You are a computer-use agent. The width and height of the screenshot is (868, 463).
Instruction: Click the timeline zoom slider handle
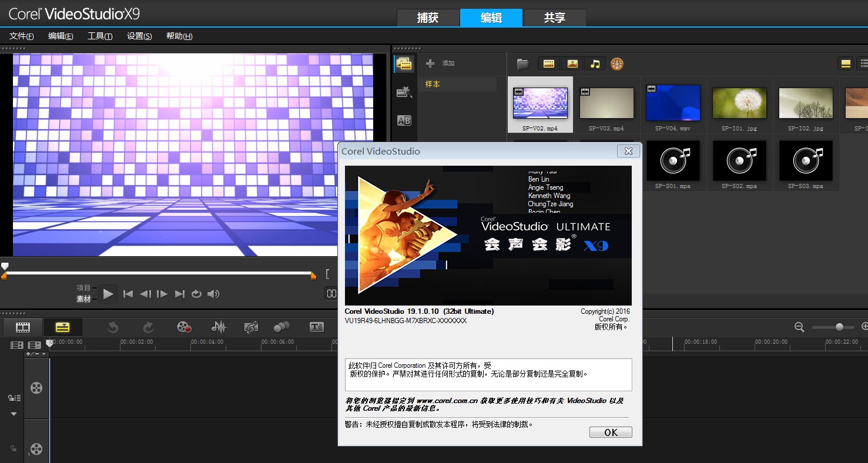(x=839, y=327)
